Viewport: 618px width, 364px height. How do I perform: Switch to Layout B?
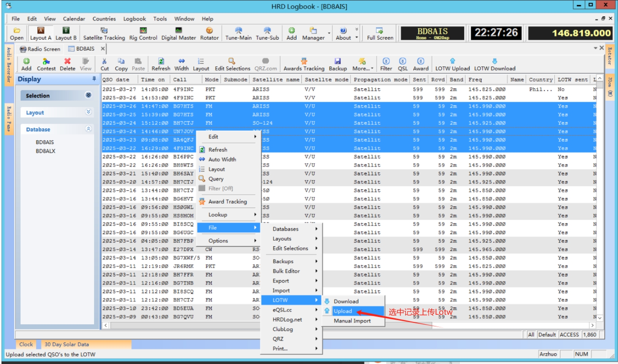(66, 34)
